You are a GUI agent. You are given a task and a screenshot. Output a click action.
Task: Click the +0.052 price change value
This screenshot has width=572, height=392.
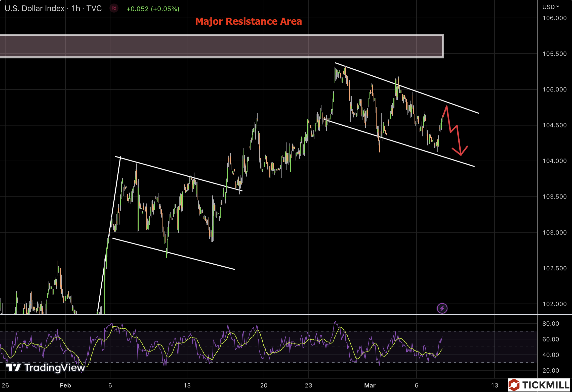137,9
